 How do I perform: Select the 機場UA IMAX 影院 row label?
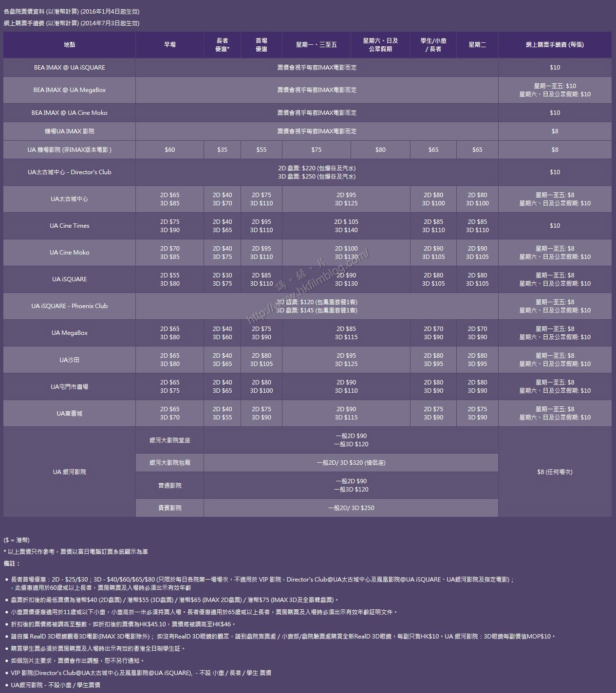(69, 131)
